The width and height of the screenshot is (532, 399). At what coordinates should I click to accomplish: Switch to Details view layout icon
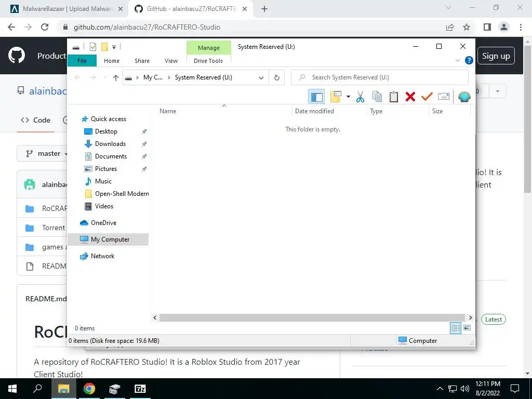pyautogui.click(x=456, y=328)
